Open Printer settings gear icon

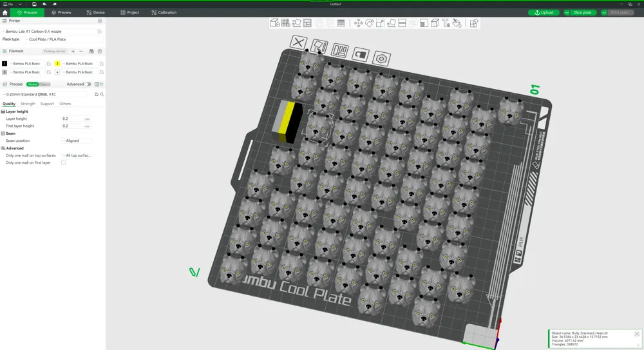[100, 21]
